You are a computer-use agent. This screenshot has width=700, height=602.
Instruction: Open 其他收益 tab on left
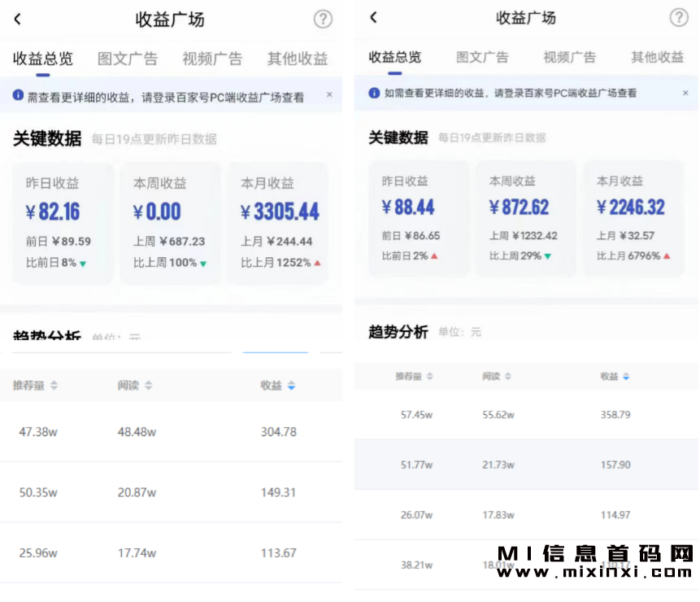[x=298, y=59]
